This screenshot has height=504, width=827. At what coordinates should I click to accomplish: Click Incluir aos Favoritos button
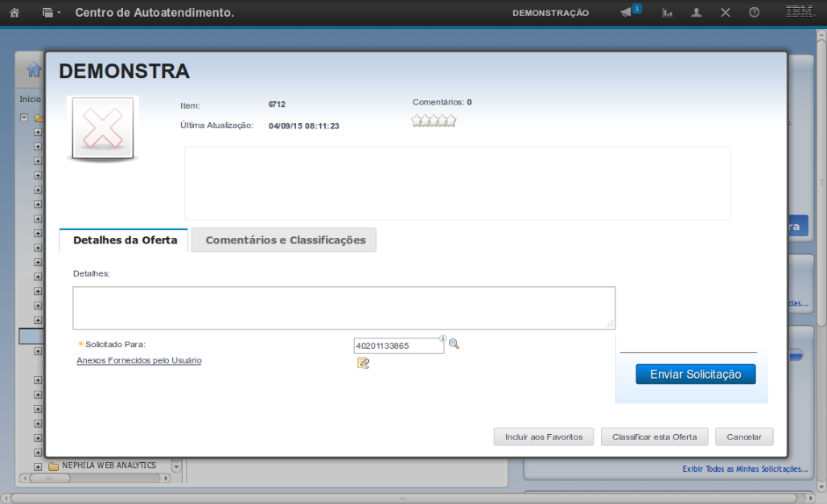point(544,436)
